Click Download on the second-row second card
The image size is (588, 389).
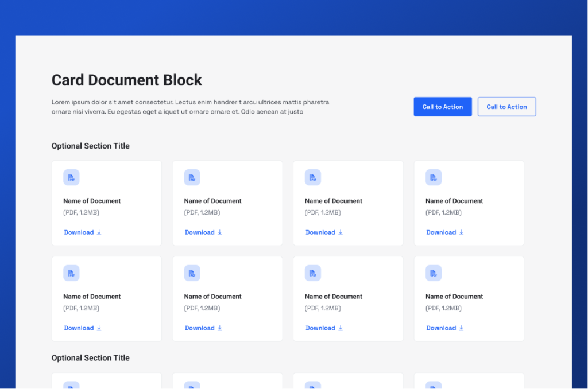click(x=199, y=328)
